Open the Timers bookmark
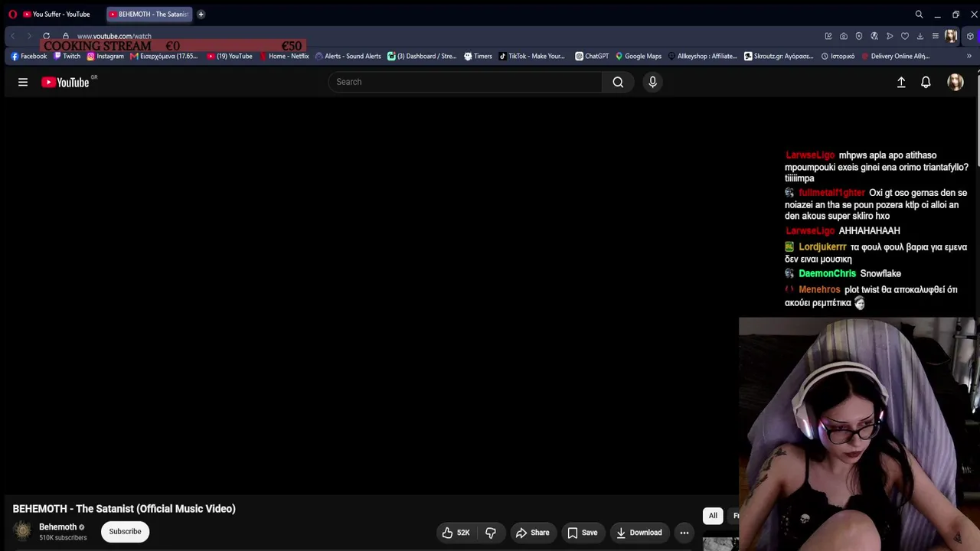980x551 pixels. coord(479,56)
